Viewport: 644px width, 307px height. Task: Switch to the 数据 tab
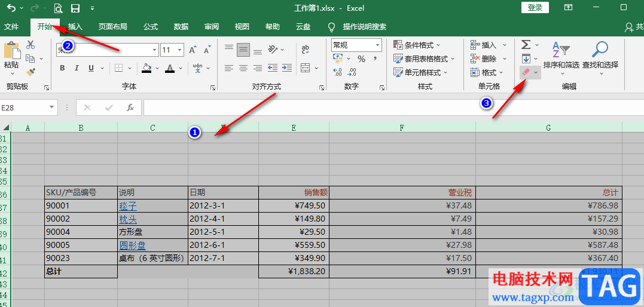click(x=181, y=27)
